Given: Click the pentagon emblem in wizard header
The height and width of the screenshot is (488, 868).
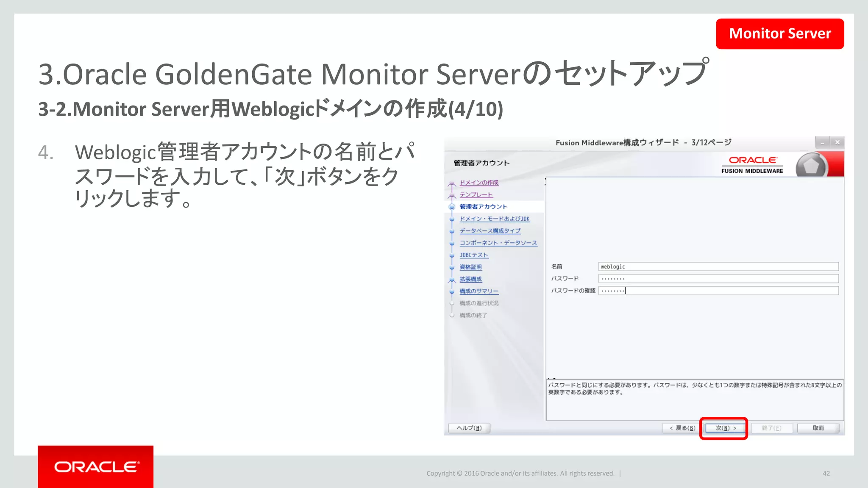Looking at the screenshot, I should tap(811, 165).
